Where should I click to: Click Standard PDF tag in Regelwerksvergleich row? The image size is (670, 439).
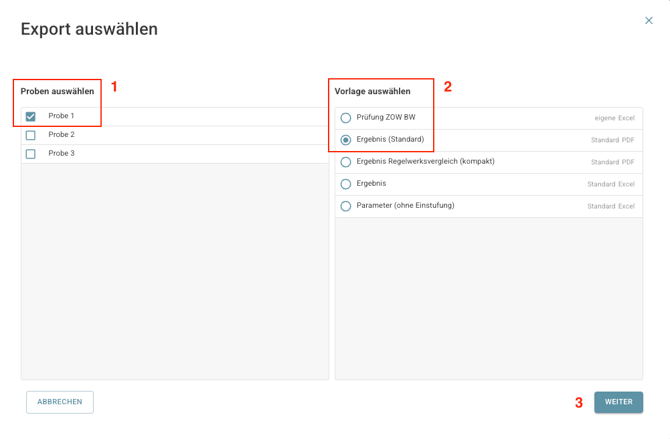point(612,162)
